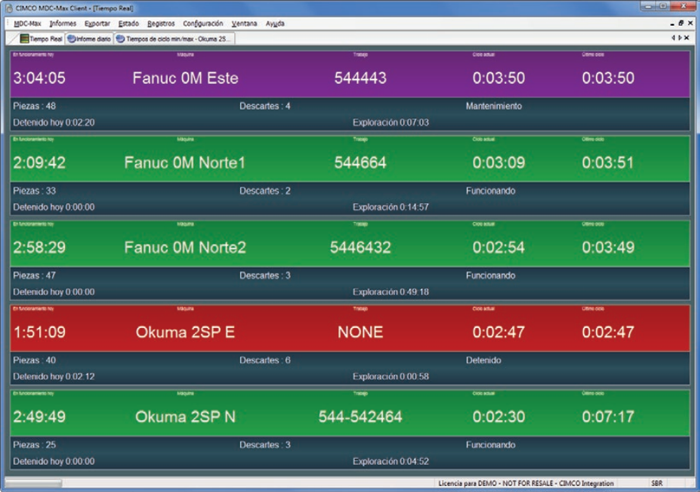Open the Ayuda menu
Image resolution: width=700 pixels, height=492 pixels.
pos(275,24)
